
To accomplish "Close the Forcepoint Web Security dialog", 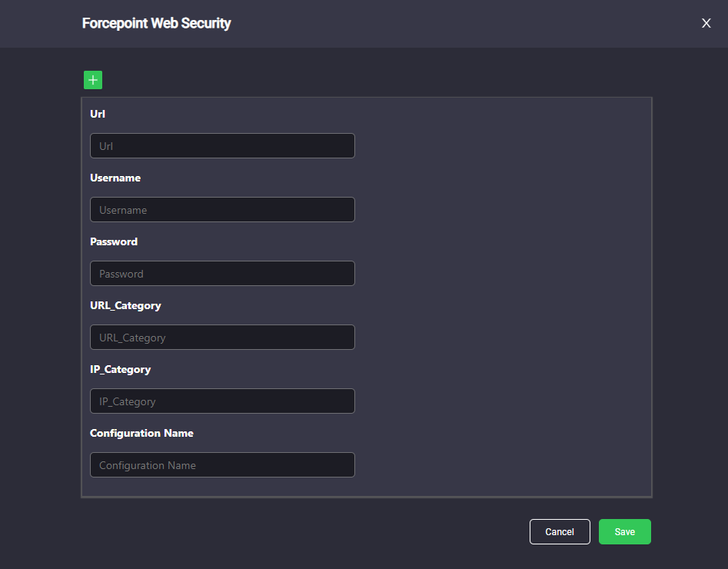I will pos(706,23).
